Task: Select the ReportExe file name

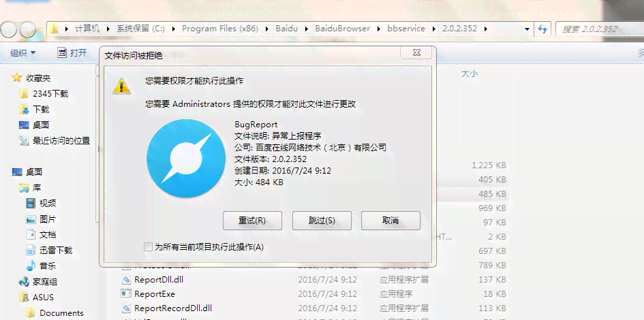Action: pos(155,294)
